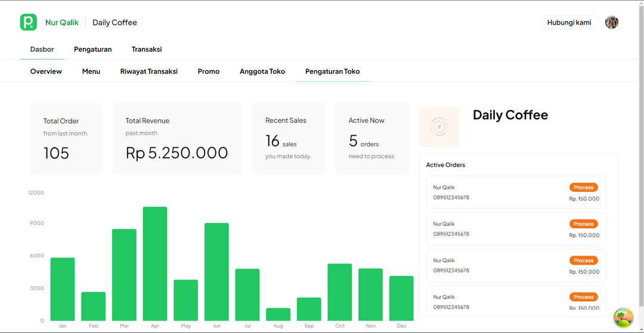Image resolution: width=644 pixels, height=333 pixels.
Task: Switch to the Promo tab
Action: 209,71
